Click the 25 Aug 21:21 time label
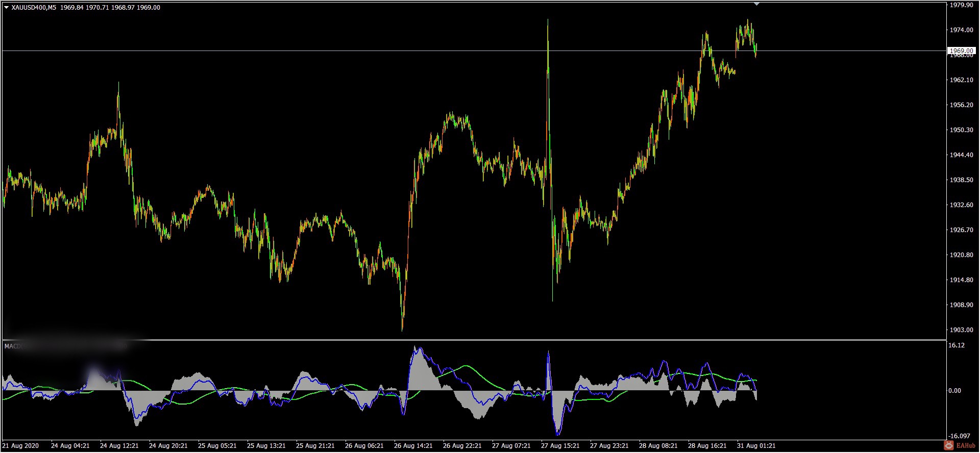This screenshot has width=980, height=453. [x=315, y=446]
